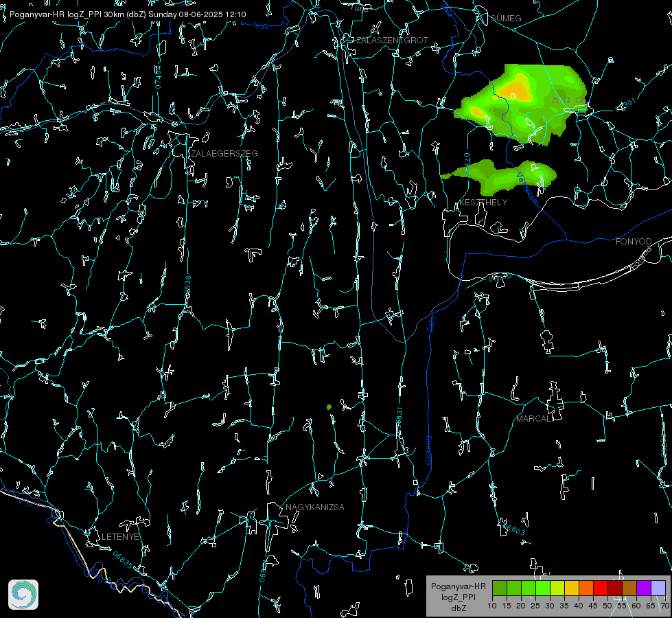The height and width of the screenshot is (618, 672).
Task: Click the 15-20 dBZ green legend swatch
Action: [x=514, y=588]
